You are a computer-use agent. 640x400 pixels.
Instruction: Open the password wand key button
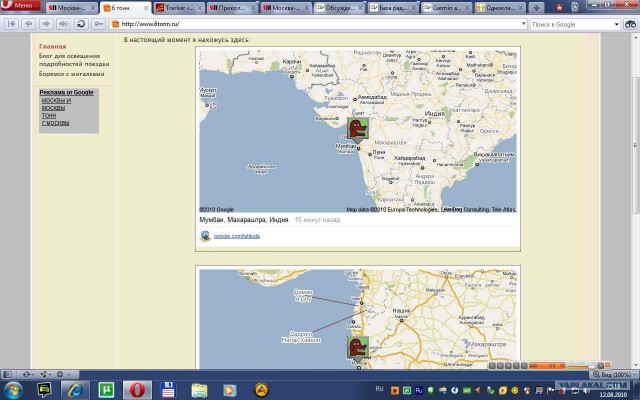click(98, 24)
